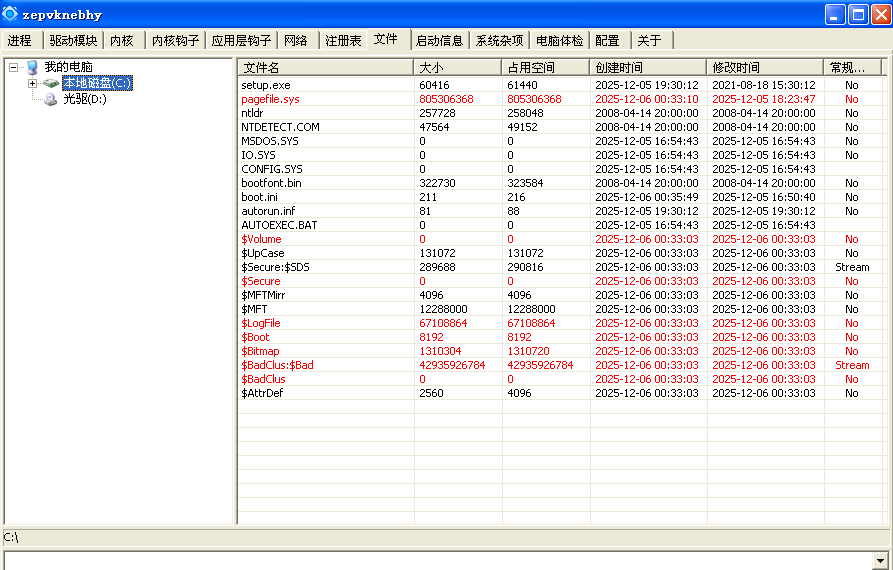Open the 电脑体检 tab
The width and height of the screenshot is (893, 570).
pyautogui.click(x=559, y=41)
